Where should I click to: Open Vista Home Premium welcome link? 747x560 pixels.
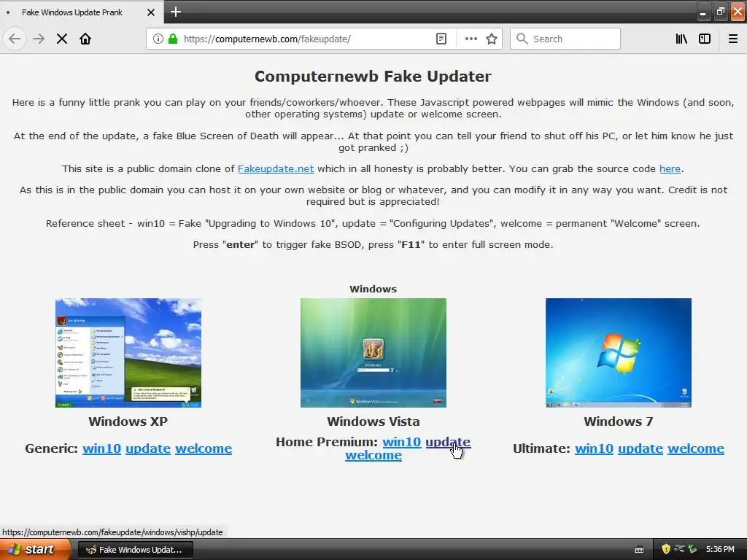[x=373, y=455]
